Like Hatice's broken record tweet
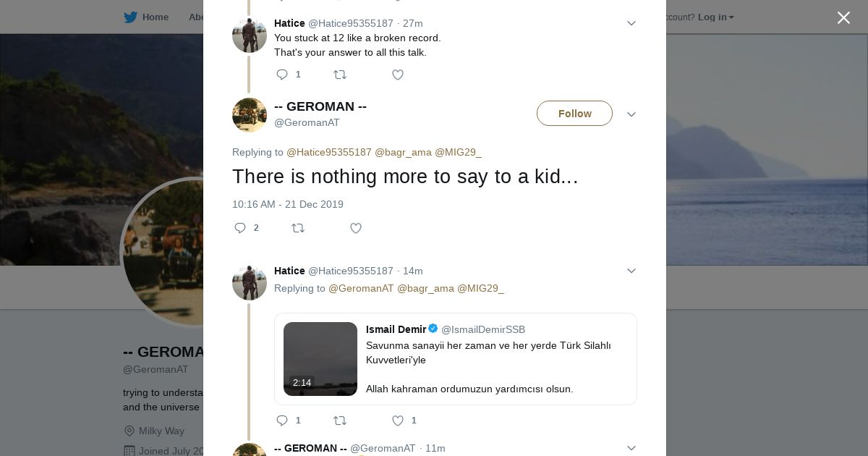Screen dimensions: 868x456 coord(397,75)
